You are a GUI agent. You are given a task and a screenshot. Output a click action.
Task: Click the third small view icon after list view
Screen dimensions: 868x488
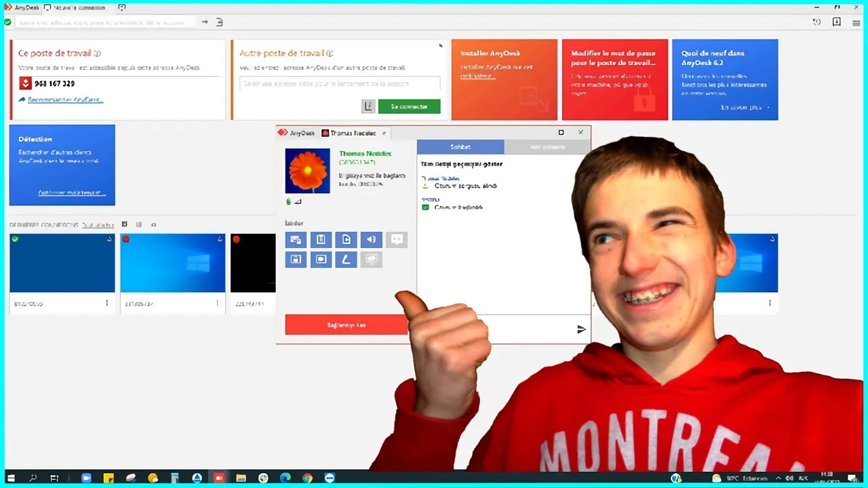tap(154, 224)
